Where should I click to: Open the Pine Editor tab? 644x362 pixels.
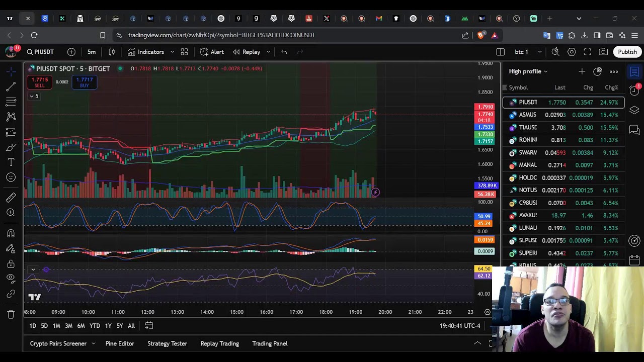(x=120, y=343)
